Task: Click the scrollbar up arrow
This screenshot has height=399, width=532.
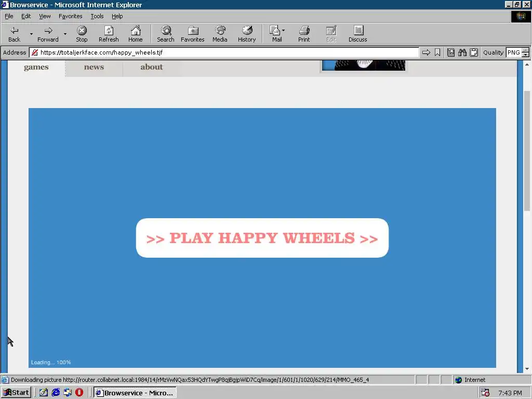Action: [x=527, y=64]
